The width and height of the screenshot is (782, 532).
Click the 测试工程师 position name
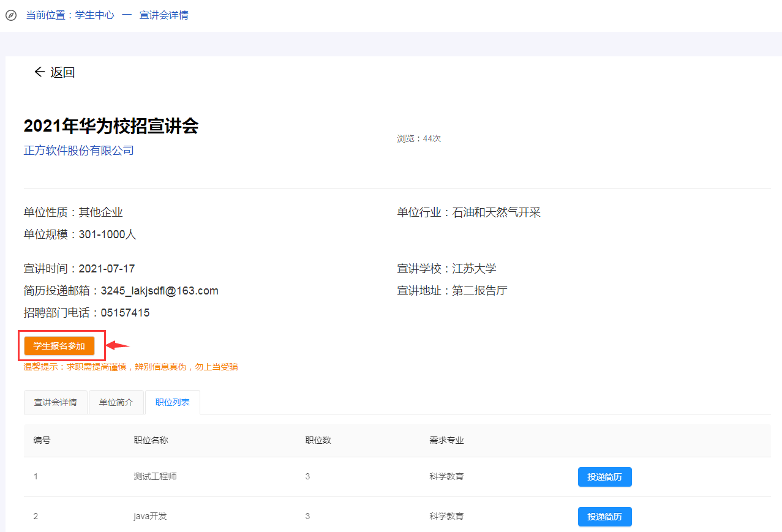(155, 476)
